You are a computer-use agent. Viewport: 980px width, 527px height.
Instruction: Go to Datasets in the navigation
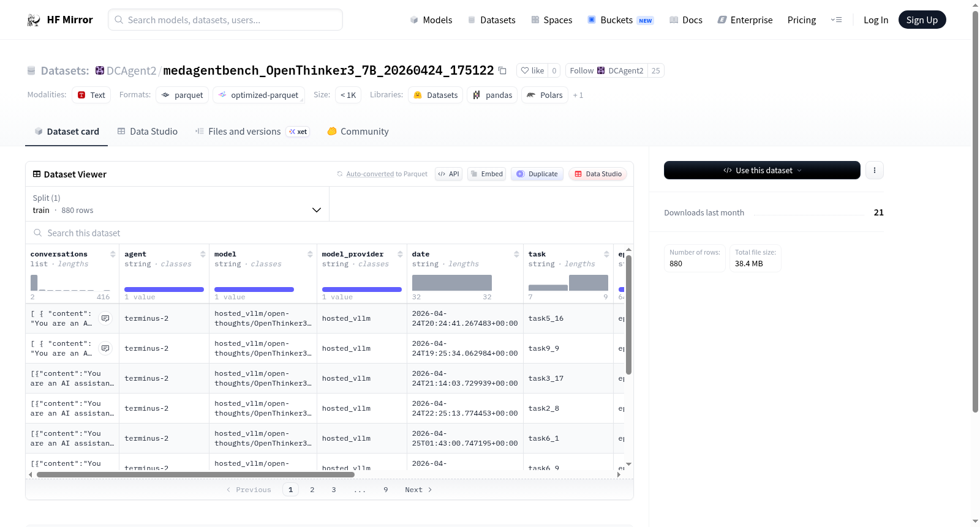(491, 20)
